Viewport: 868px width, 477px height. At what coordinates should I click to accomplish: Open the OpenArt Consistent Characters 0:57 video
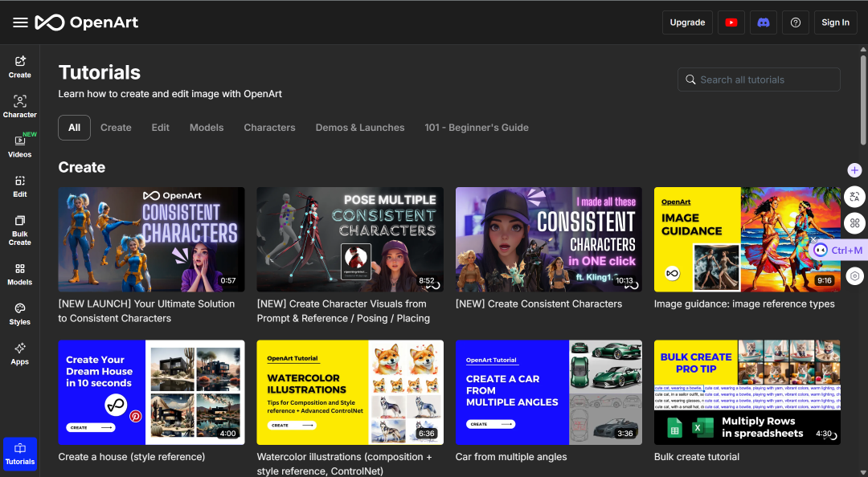coord(151,239)
